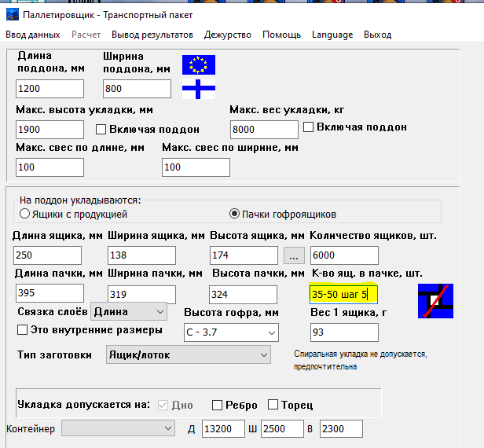Select the EU pallet flag icon
The image size is (484, 448).
pyautogui.click(x=199, y=64)
